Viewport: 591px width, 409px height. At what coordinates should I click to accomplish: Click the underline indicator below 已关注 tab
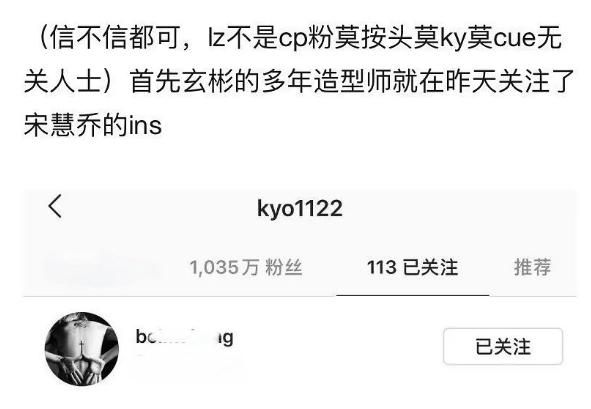[413, 295]
